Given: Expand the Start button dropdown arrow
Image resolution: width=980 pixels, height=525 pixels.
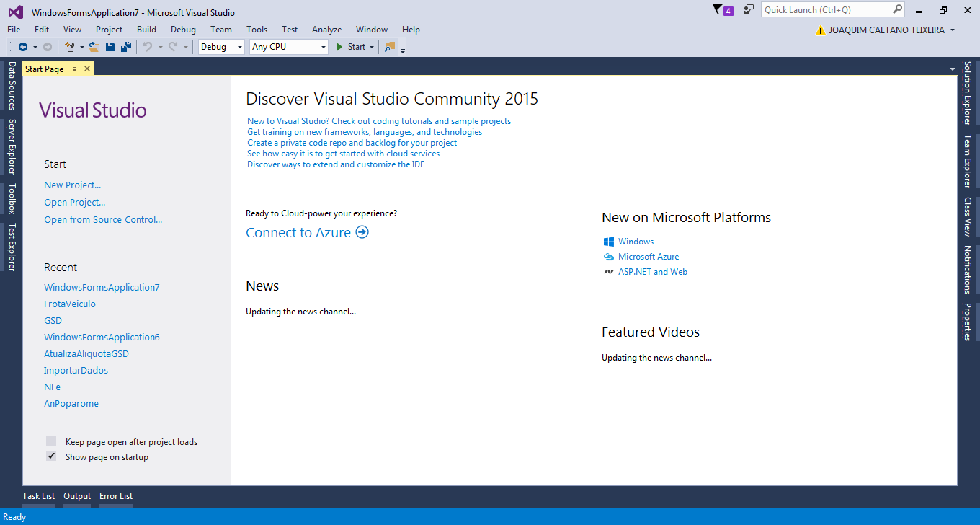Looking at the screenshot, I should click(372, 47).
